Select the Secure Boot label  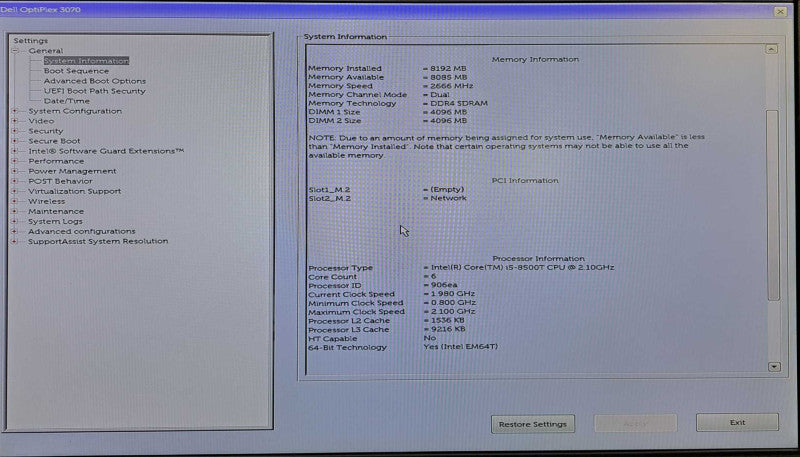(x=54, y=141)
